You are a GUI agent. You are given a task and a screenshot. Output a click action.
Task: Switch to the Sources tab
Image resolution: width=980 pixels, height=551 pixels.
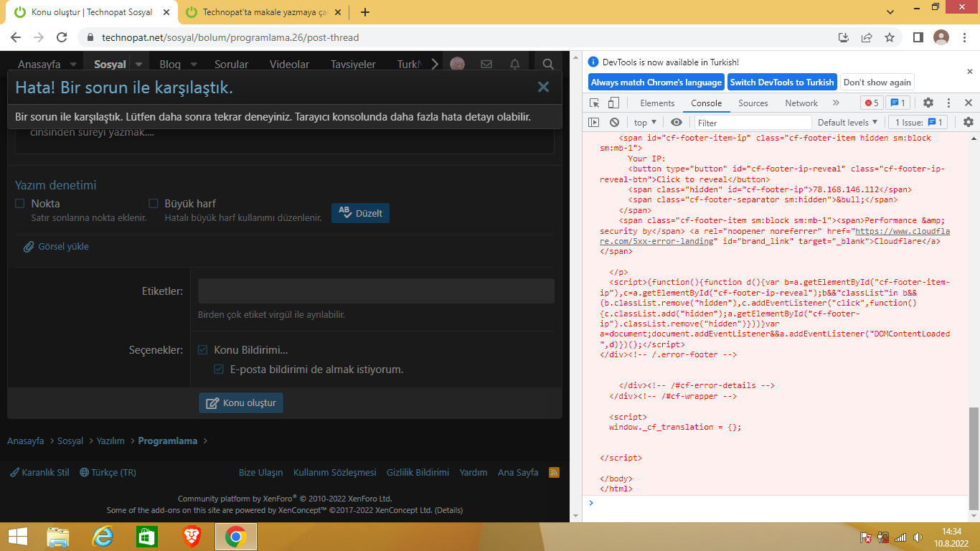point(753,103)
